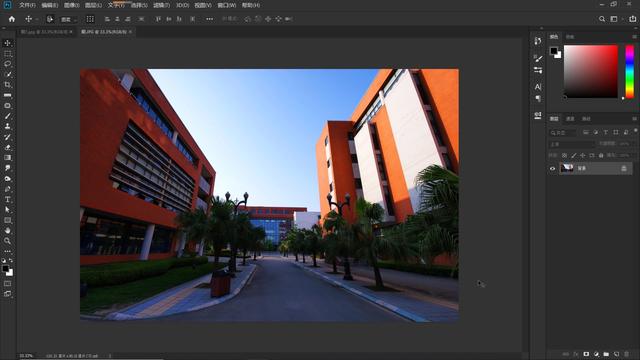Open the Color panel flyout menu
The width and height of the screenshot is (640, 360).
634,37
